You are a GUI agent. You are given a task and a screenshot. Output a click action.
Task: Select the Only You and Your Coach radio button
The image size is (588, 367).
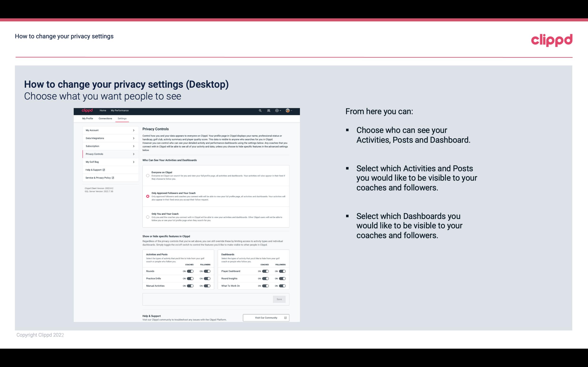[x=148, y=217]
